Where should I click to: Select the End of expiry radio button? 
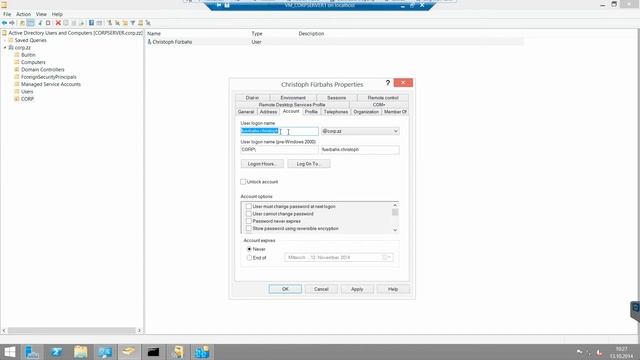click(x=249, y=258)
